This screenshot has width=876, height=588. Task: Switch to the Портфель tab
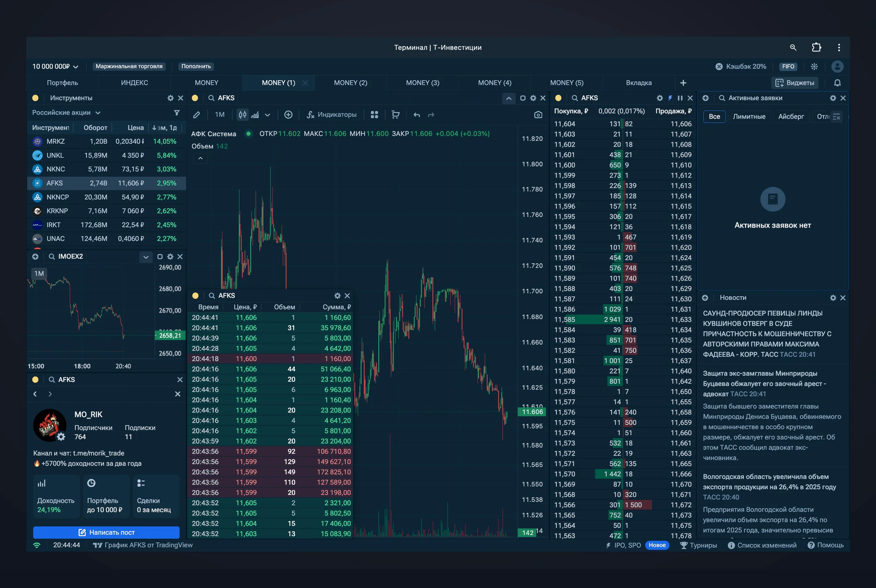point(62,82)
